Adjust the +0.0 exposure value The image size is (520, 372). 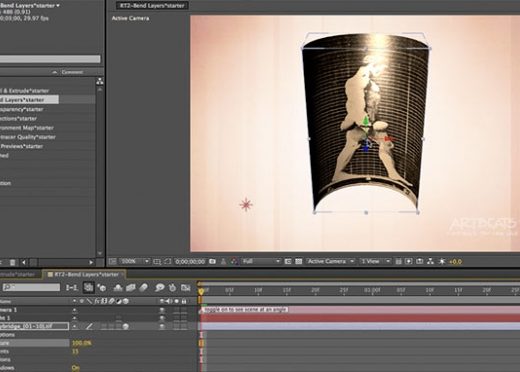click(x=455, y=262)
